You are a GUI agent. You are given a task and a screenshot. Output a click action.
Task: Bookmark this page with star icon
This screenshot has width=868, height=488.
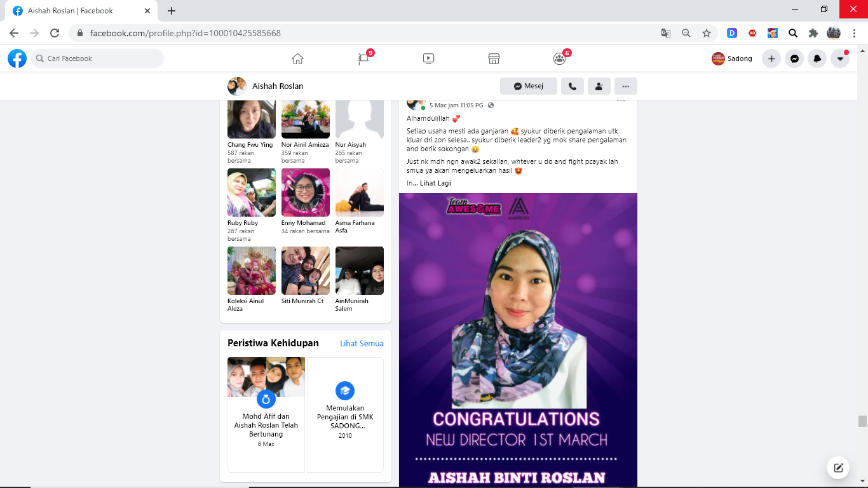click(x=706, y=33)
